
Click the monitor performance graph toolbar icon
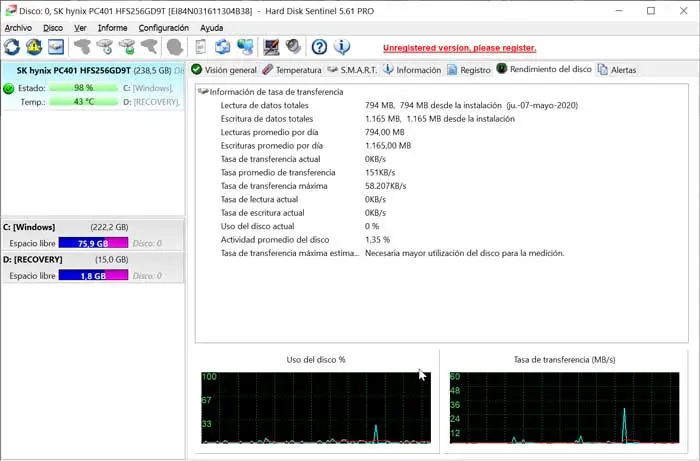tap(270, 47)
